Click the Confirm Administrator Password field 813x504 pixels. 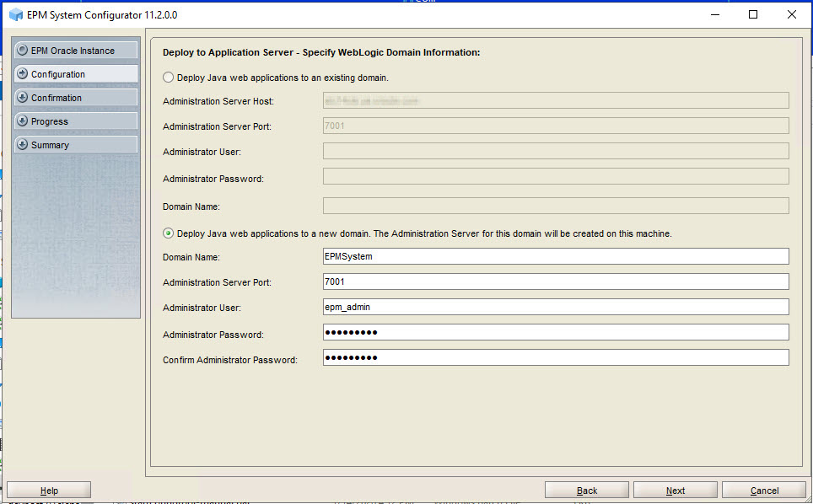556,357
